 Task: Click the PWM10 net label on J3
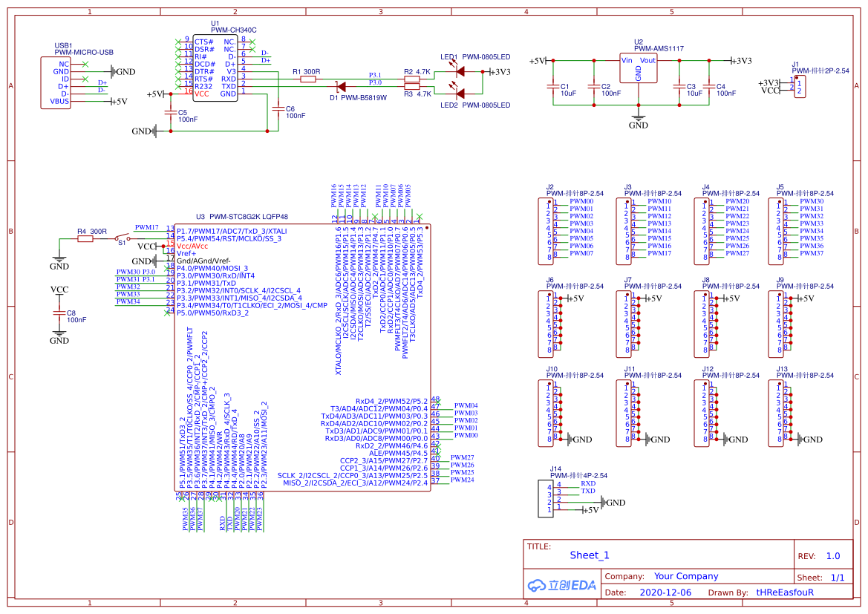(659, 201)
